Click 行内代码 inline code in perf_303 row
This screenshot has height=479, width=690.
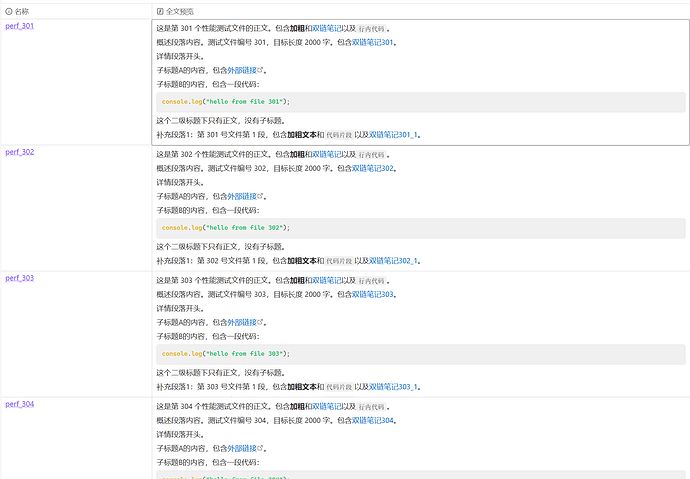point(371,281)
